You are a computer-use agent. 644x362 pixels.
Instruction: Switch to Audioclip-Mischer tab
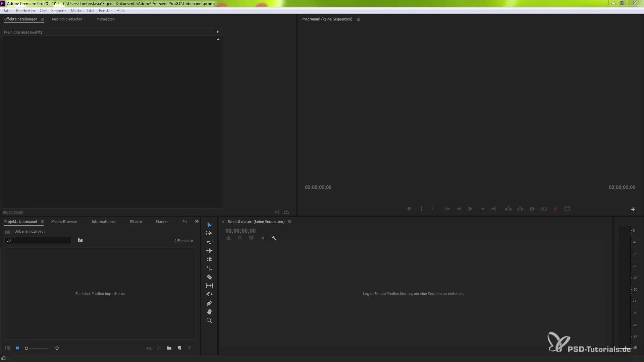(x=67, y=19)
